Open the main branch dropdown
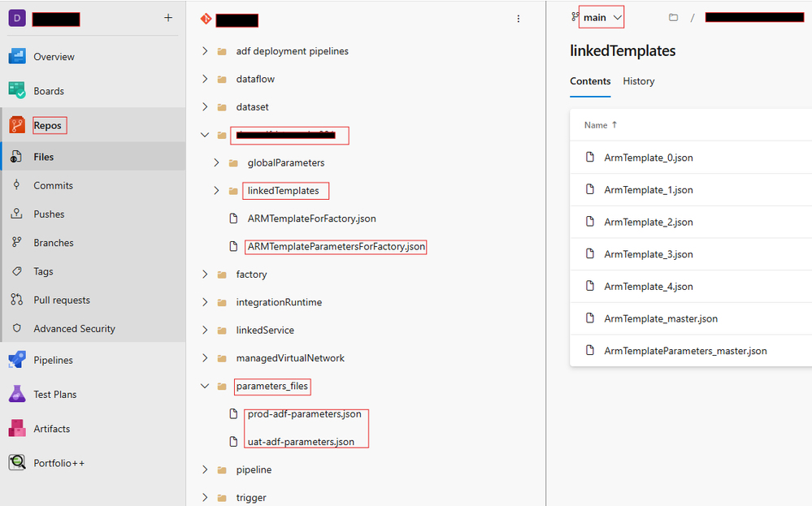The width and height of the screenshot is (812, 506). click(601, 18)
